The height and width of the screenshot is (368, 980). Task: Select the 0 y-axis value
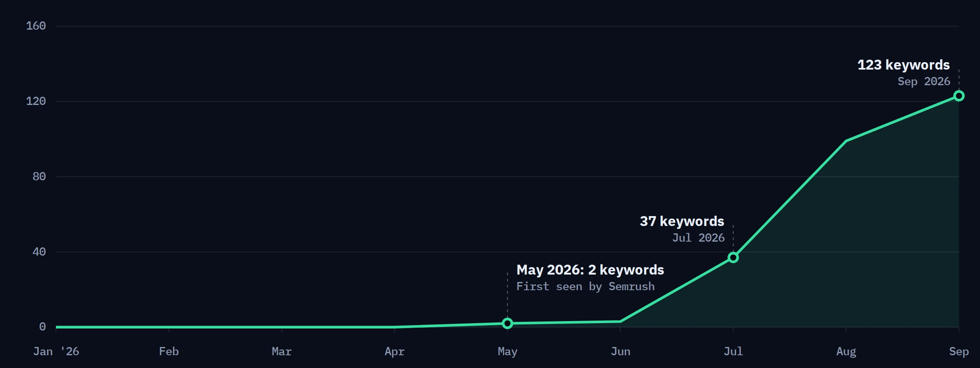(42, 327)
